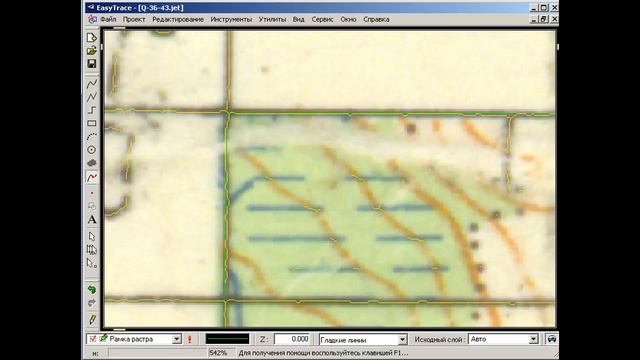Click the red exclamation mark icon
The width and height of the screenshot is (640, 360).
click(x=189, y=339)
